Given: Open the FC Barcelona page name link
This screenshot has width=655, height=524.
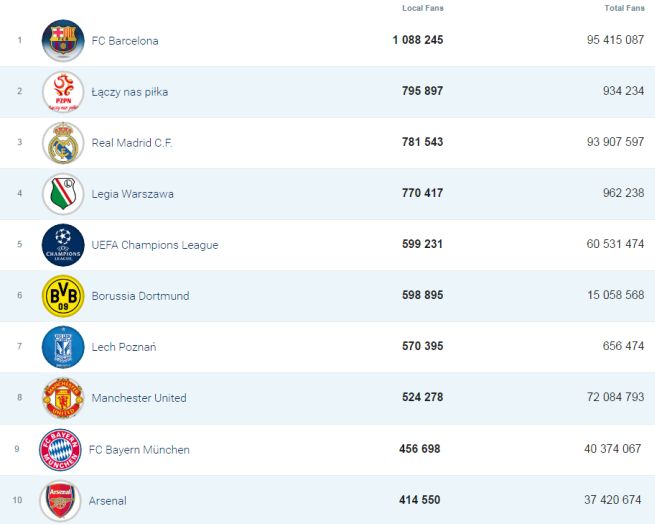Looking at the screenshot, I should 124,41.
